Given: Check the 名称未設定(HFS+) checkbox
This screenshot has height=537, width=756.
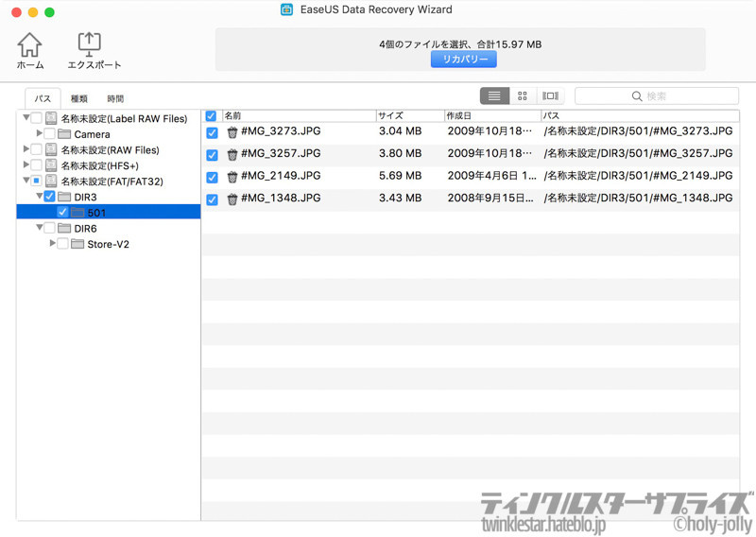Looking at the screenshot, I should coord(36,165).
